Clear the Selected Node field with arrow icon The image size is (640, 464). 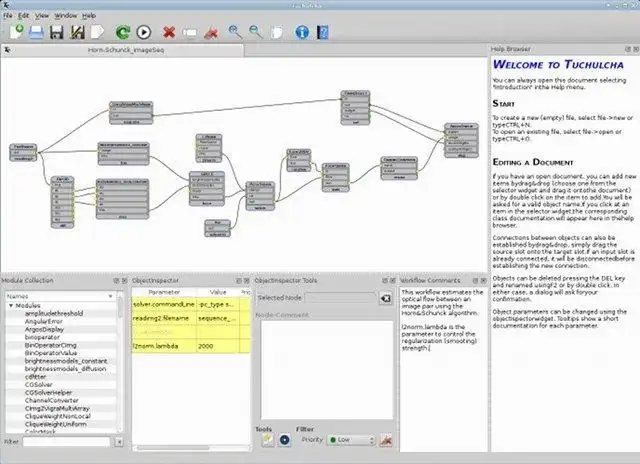pyautogui.click(x=386, y=298)
